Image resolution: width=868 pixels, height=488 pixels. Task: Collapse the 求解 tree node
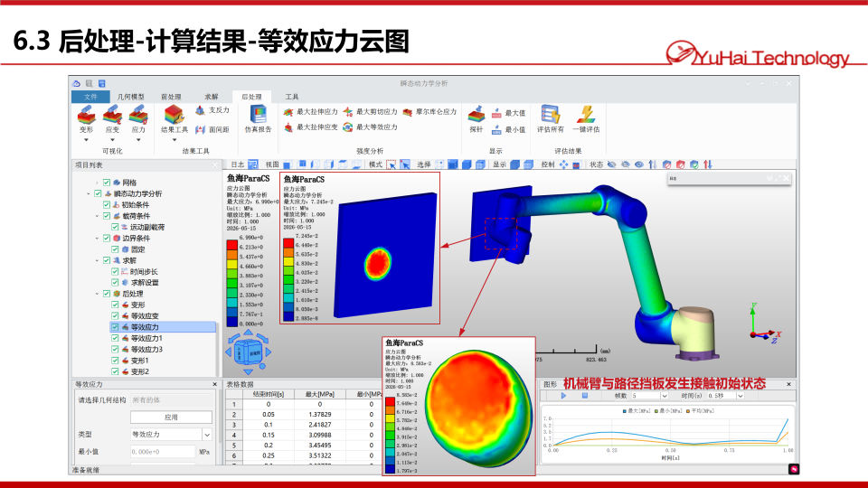[x=98, y=260]
